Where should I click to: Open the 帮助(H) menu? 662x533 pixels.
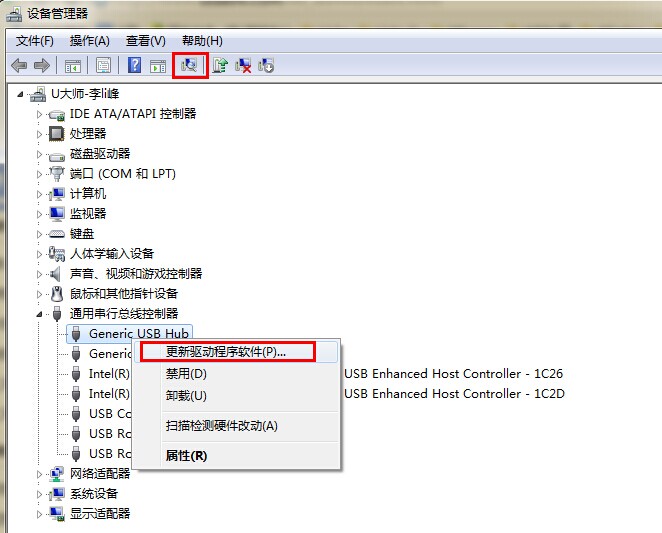202,41
